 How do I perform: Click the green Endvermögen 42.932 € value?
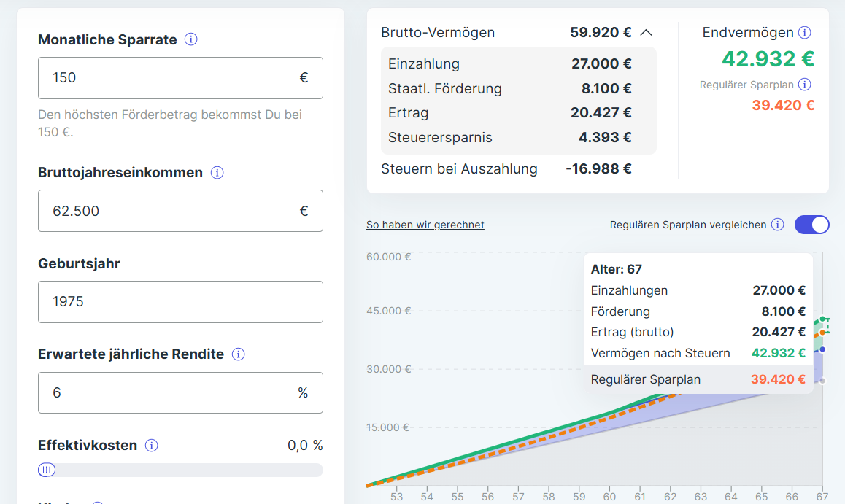click(768, 58)
